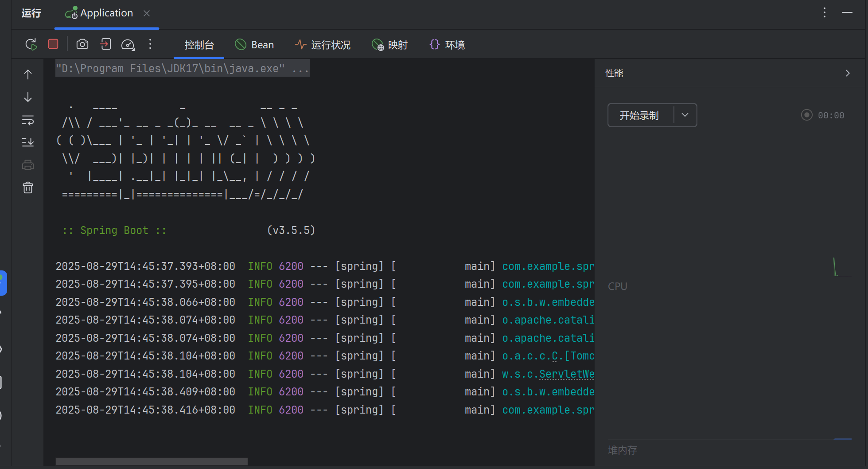Click the CPU chart label

pos(617,286)
